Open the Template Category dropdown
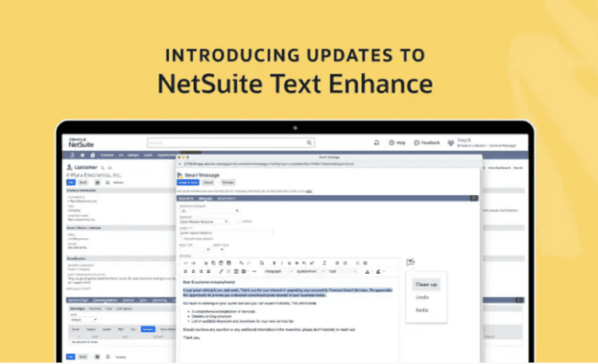The height and width of the screenshot is (364, 598). tap(209, 211)
